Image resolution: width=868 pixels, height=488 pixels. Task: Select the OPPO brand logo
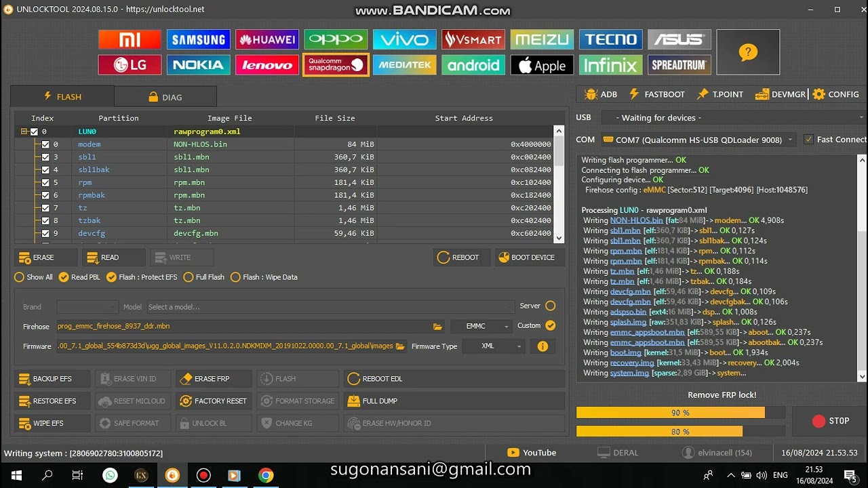coord(336,39)
